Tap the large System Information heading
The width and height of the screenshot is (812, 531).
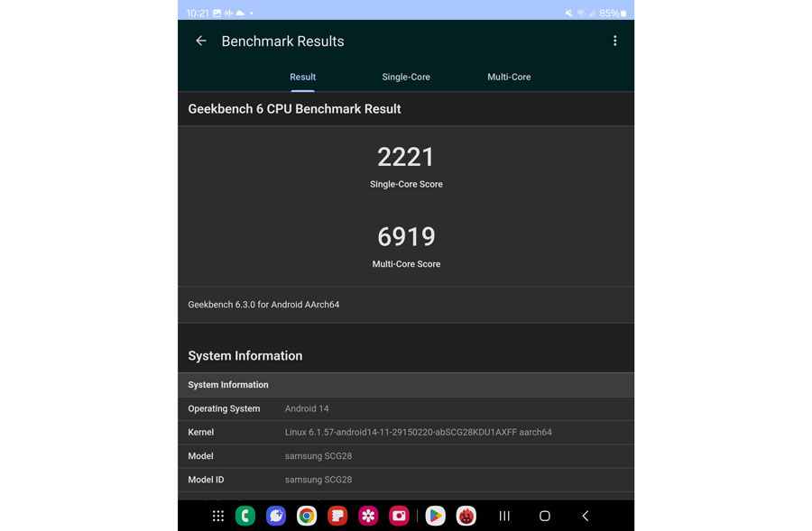(245, 356)
